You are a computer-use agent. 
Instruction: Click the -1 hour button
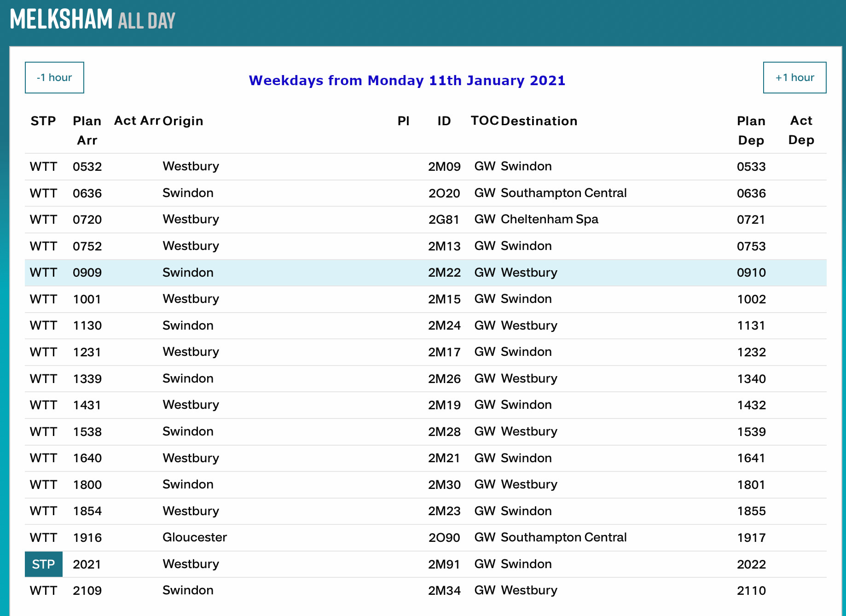coord(54,77)
